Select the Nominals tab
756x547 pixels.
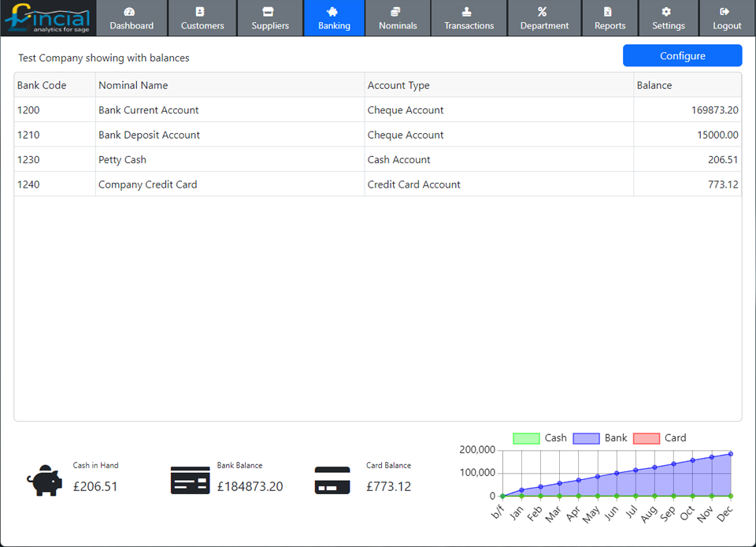398,18
